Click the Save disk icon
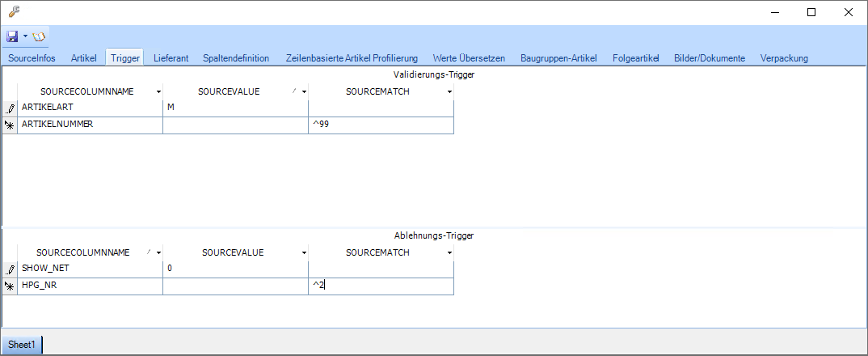Viewport: 868px width, 356px height. [13, 36]
